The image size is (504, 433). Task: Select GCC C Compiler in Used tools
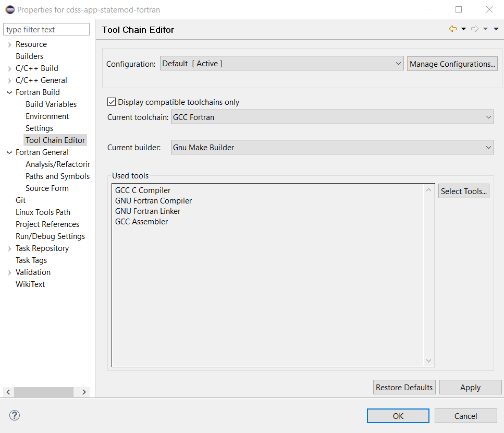(x=143, y=190)
